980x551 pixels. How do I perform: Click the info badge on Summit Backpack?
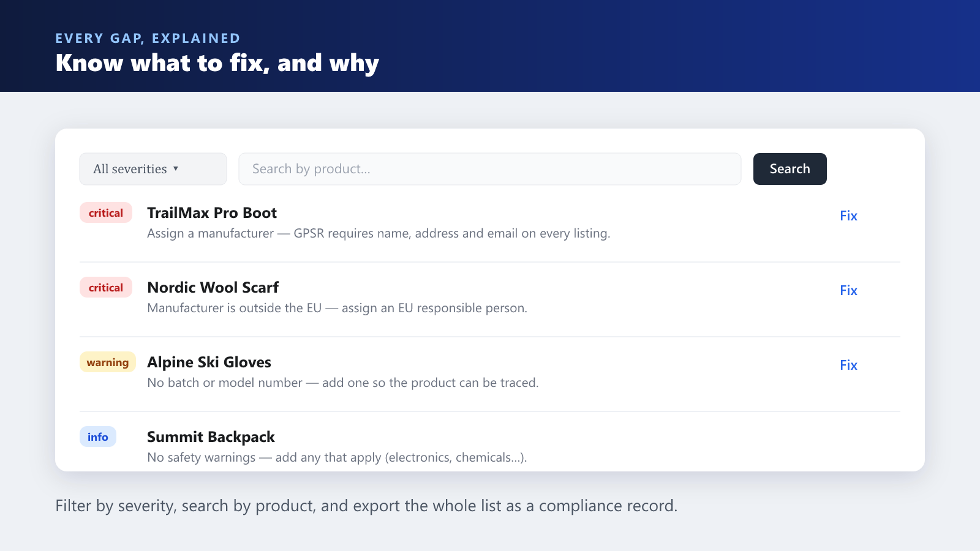point(98,437)
